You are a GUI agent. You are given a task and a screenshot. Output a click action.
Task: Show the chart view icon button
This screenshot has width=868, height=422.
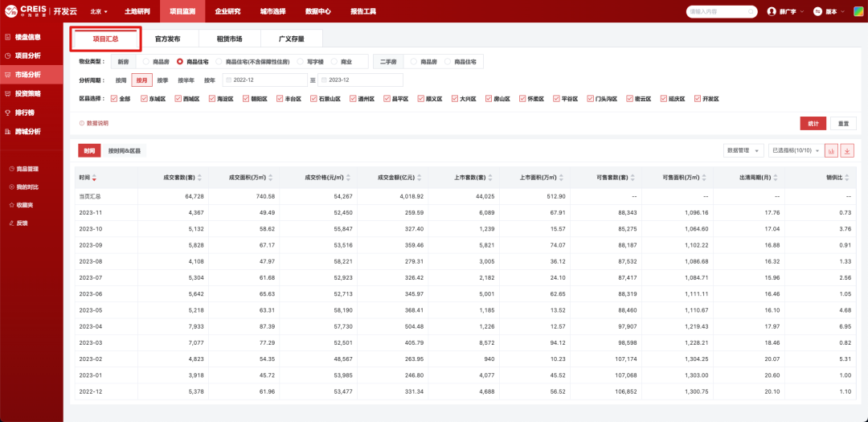[831, 150]
